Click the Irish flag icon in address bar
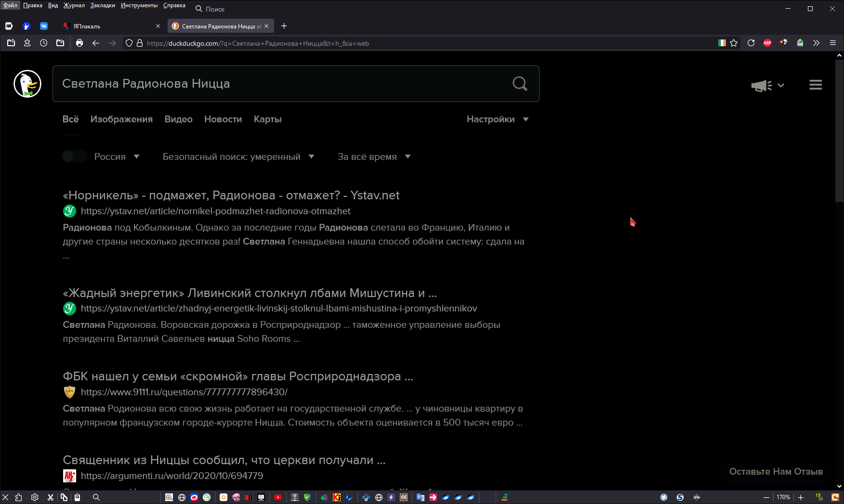 click(x=722, y=43)
